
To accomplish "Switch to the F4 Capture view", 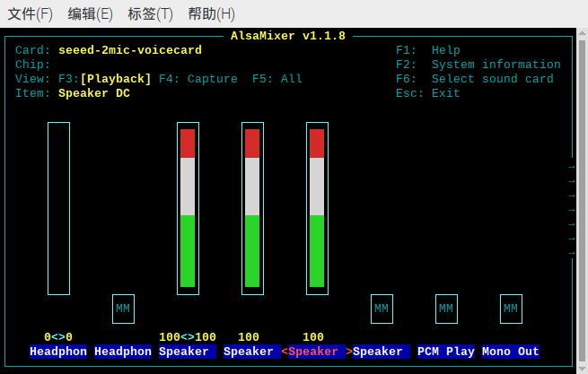I will (198, 79).
